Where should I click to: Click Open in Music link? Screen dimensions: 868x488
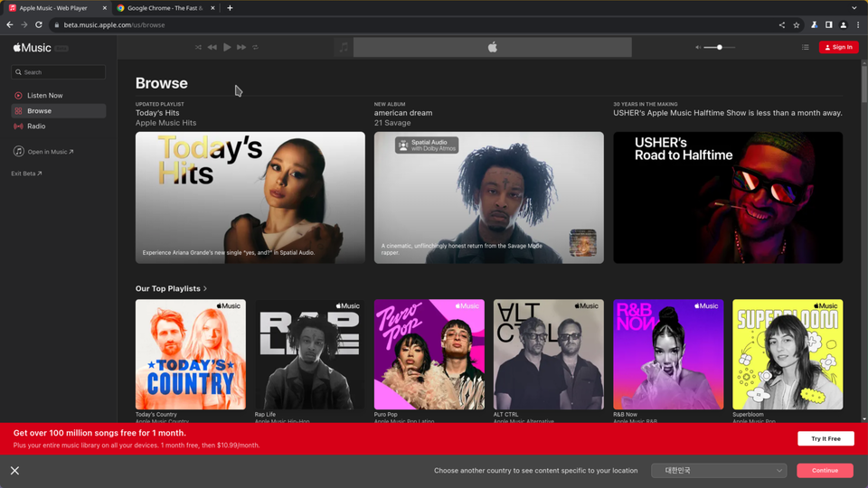43,152
